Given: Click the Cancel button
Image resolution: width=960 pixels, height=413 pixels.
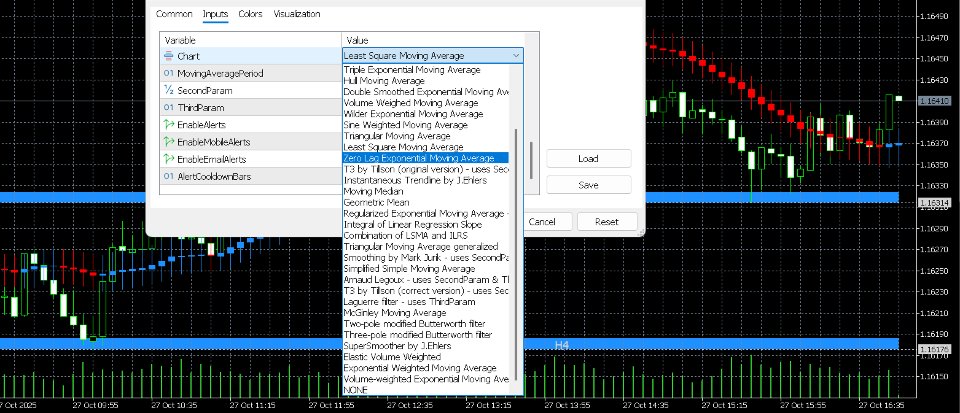Looking at the screenshot, I should click(541, 221).
